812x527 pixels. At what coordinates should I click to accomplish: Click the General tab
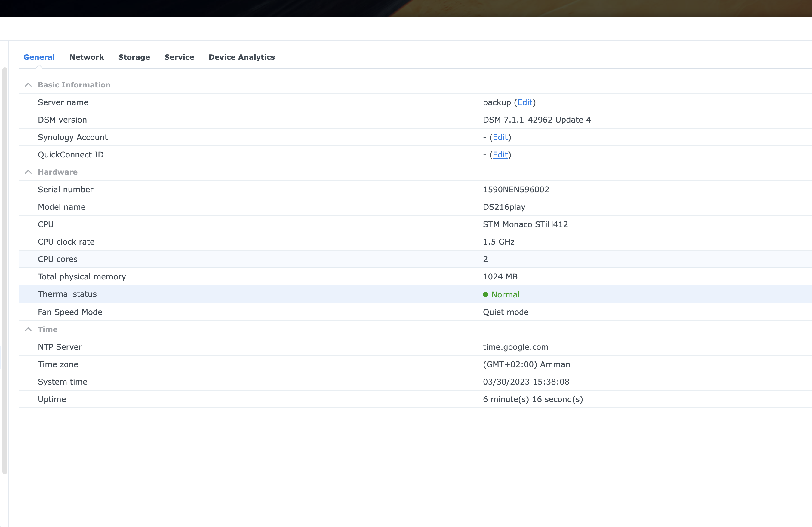[39, 57]
